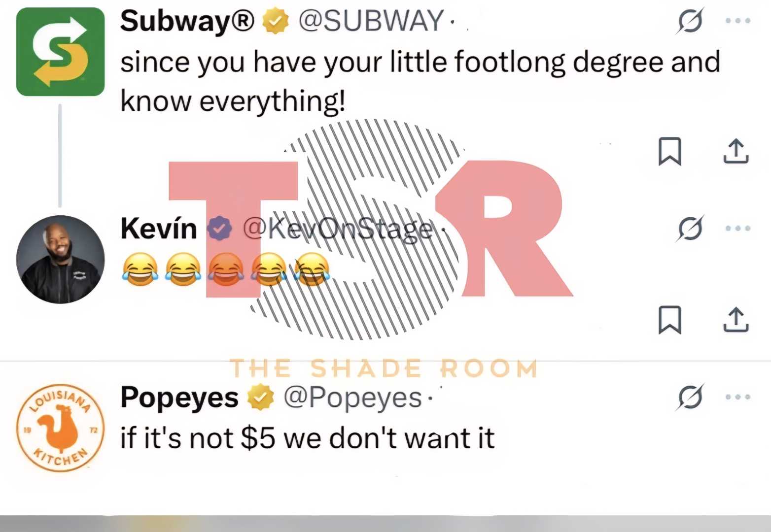Click the Grok icon on Kevín's tweet
Viewport: 771px width, 532px height.
click(x=690, y=229)
